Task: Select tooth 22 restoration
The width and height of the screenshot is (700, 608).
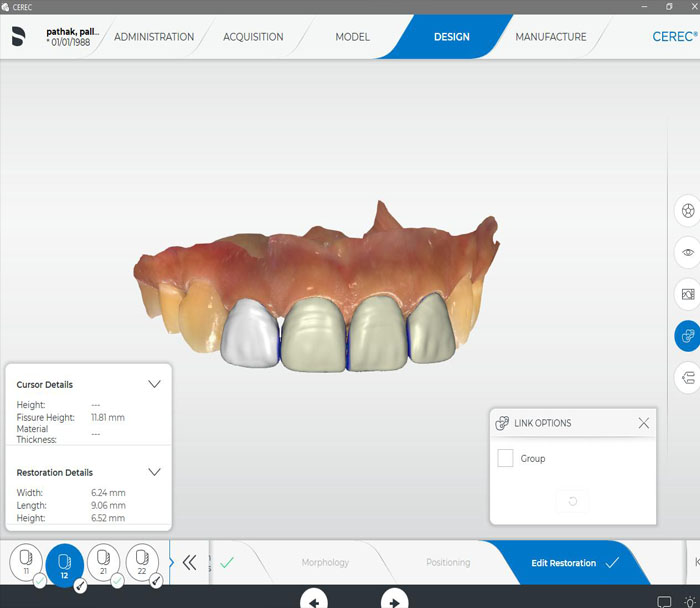Action: click(142, 562)
